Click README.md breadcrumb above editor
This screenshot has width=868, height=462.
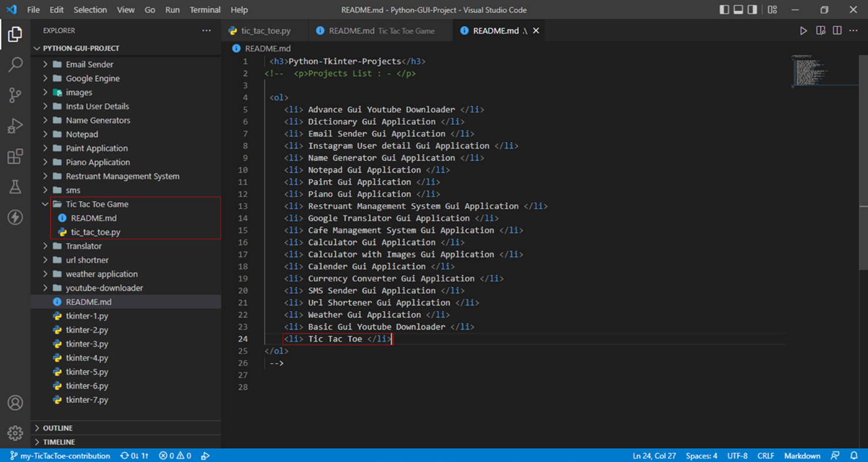(267, 49)
